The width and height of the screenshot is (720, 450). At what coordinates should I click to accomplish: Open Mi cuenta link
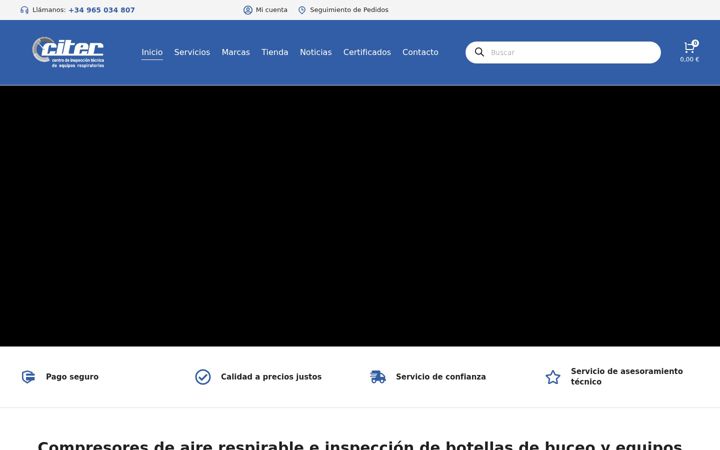tap(271, 10)
